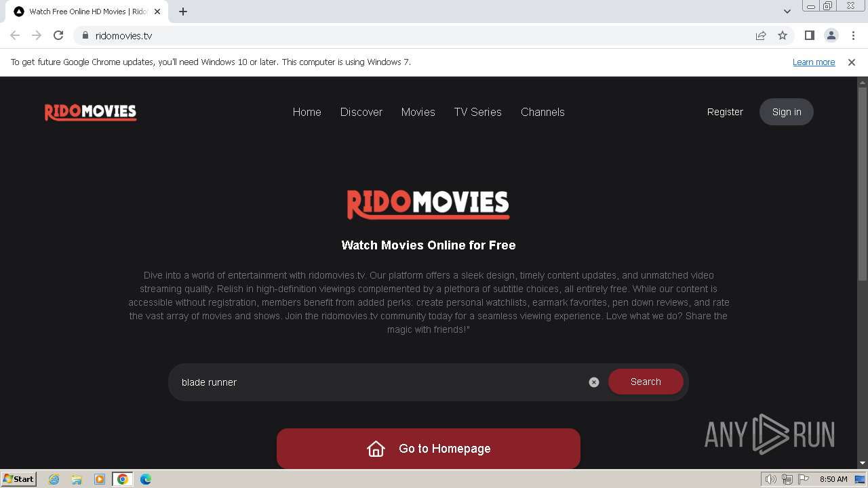Open the Channels menu item
Screen dimensions: 868x488
point(542,112)
